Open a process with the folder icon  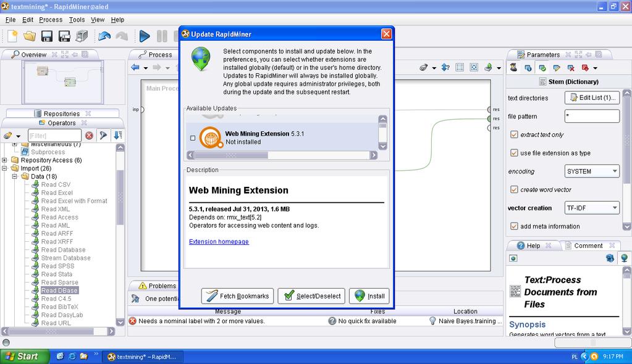tap(30, 36)
